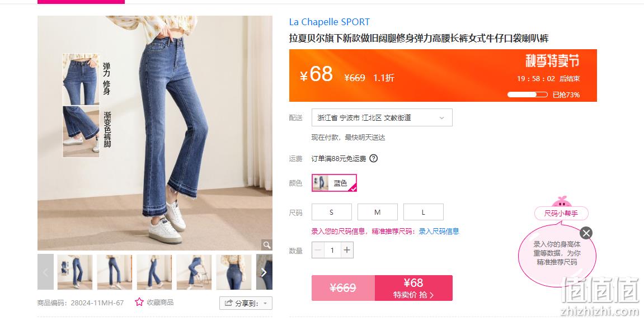
Task: Click the magnifier icon on product image
Action: tap(267, 245)
